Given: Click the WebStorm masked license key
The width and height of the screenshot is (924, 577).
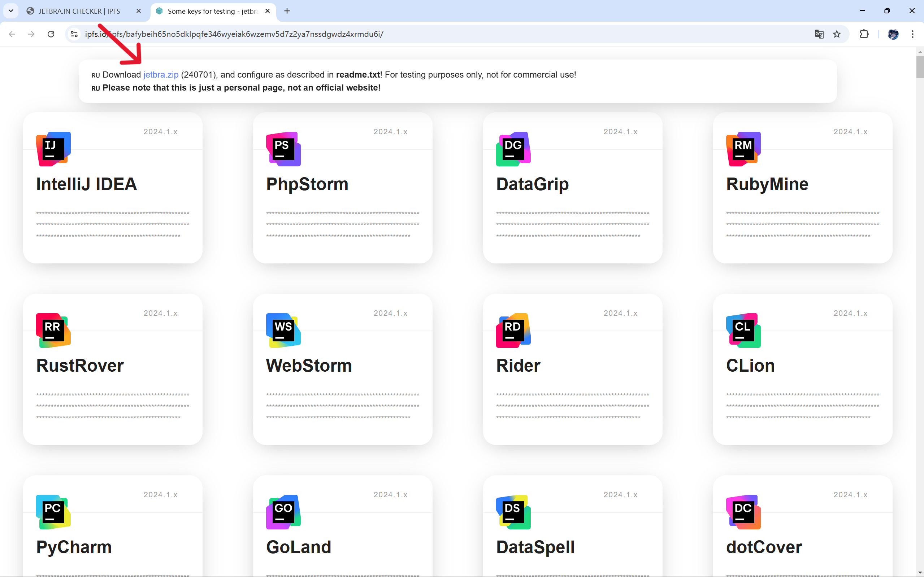Looking at the screenshot, I should 343,406.
